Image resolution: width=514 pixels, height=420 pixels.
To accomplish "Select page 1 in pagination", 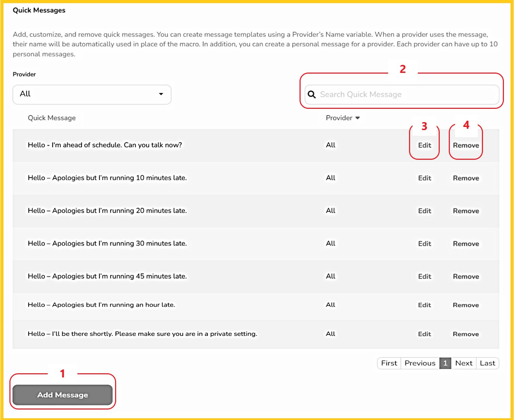I will click(445, 363).
